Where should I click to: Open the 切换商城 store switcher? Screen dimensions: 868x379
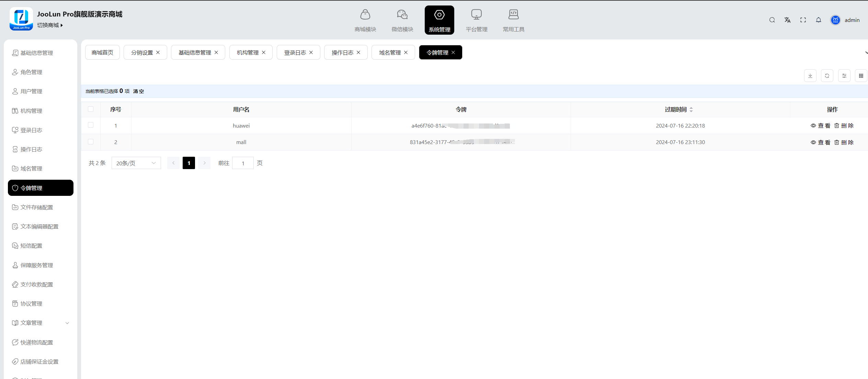pyautogui.click(x=50, y=25)
